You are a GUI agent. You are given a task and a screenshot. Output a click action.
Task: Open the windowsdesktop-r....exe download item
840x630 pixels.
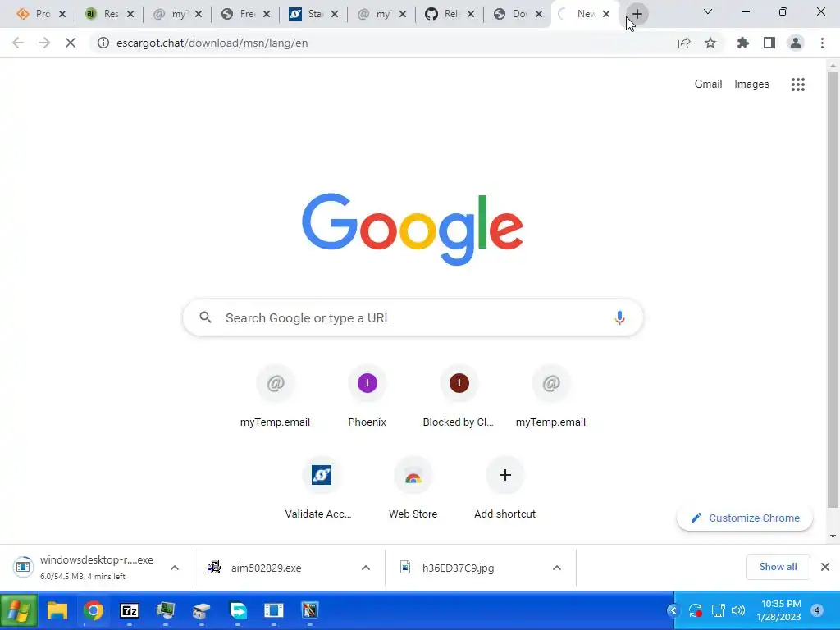click(x=97, y=568)
